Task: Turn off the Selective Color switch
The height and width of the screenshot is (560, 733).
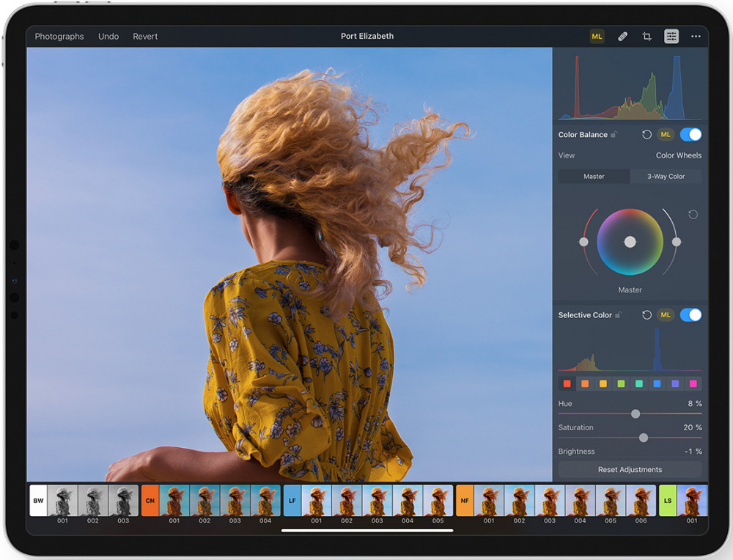Action: tap(690, 315)
